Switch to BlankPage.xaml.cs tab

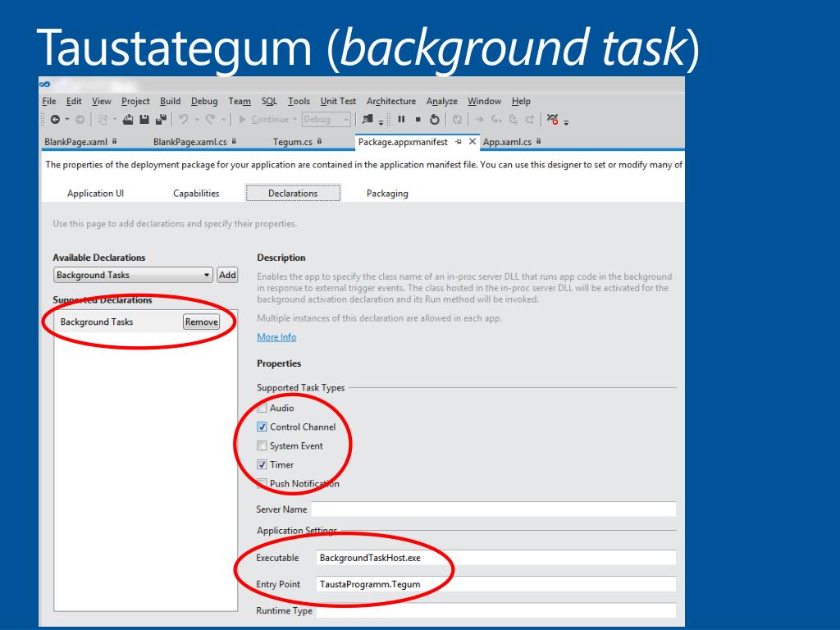(195, 142)
